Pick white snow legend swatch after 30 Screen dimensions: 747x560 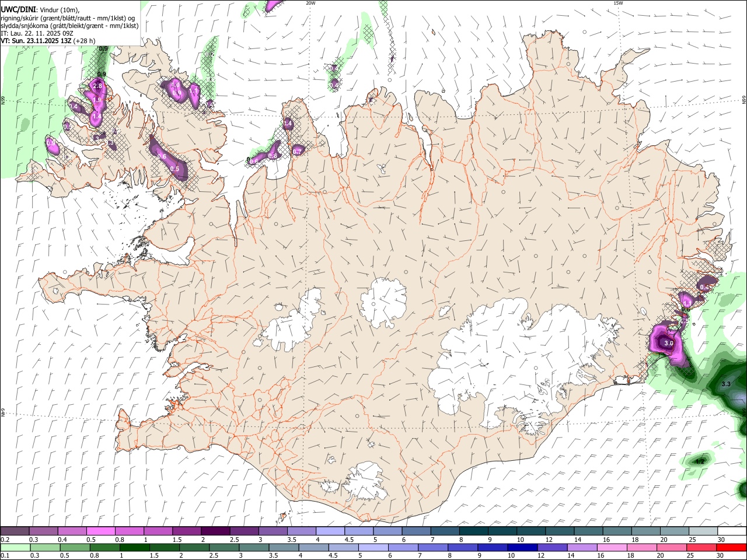732,531
